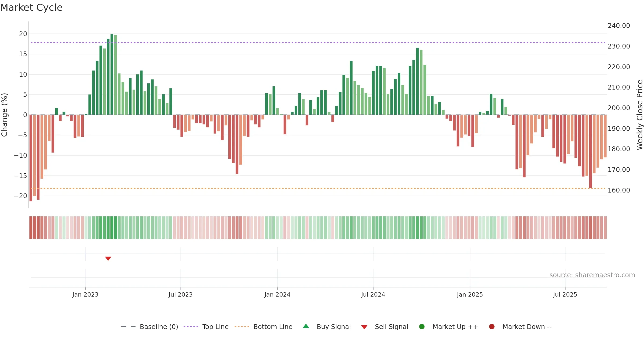Click the green Market Up circle icon
Screen dimensions: 644x362
coord(422,327)
